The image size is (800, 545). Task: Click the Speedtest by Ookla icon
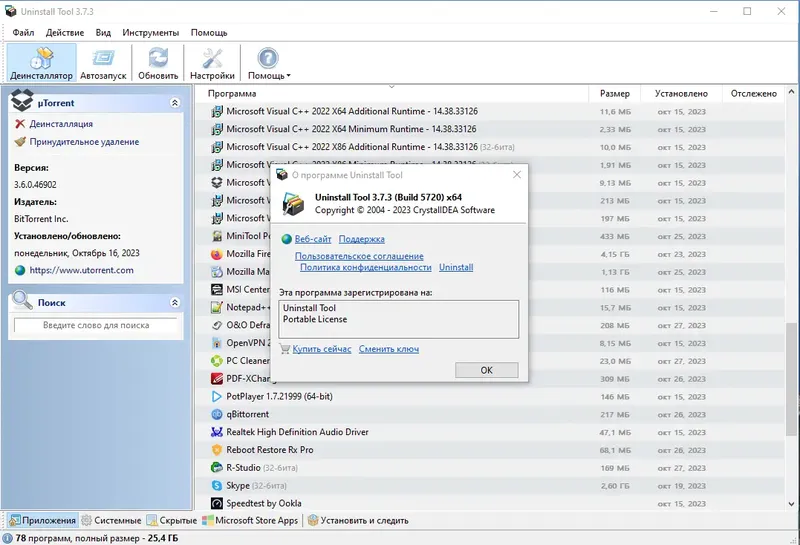(217, 504)
